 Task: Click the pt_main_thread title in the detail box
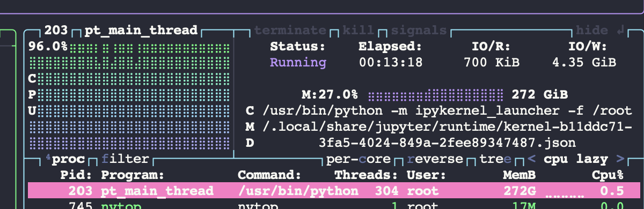[141, 30]
